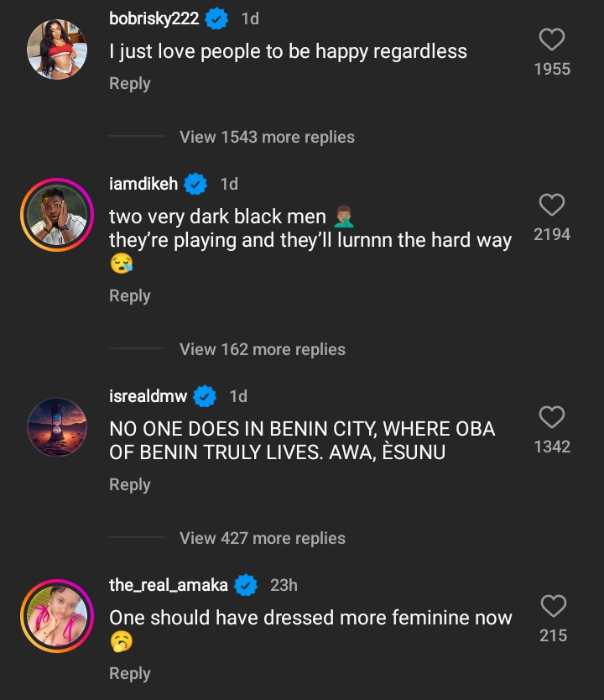This screenshot has width=604, height=700.
Task: Like isrealdmw's comment with the heart
Action: 551,417
